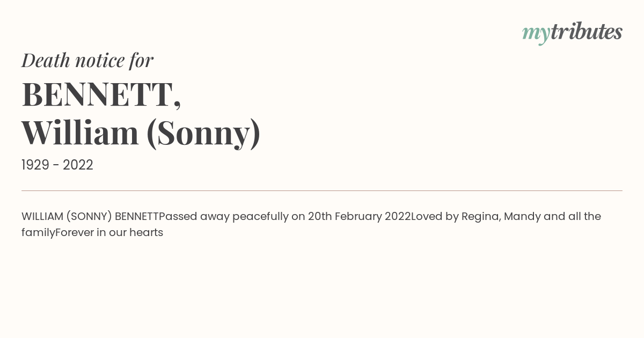Screen dimensions: 644x338
Task: Click "tributes" in the site logo
Action: pos(586,32)
